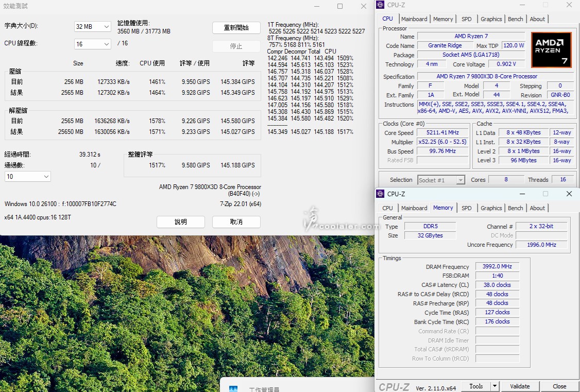Viewport: 580px width, 392px height.
Task: Click the Cores 8 value in CPU-Z
Action: 506,179
